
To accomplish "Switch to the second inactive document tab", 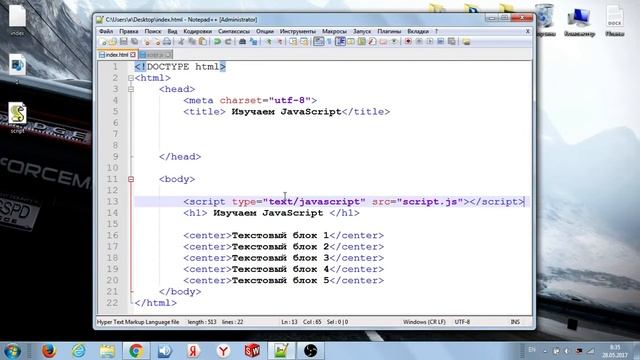I will click(x=156, y=54).
